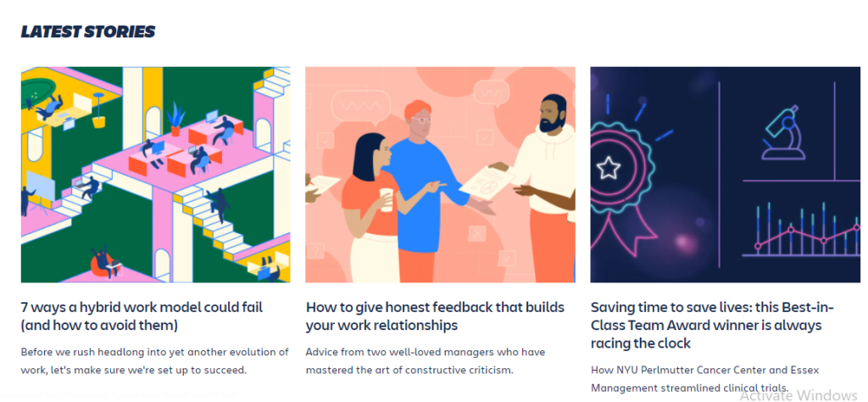Open "7 ways a hybrid work model could fail"
This screenshot has width=868, height=402.
pyautogui.click(x=142, y=315)
